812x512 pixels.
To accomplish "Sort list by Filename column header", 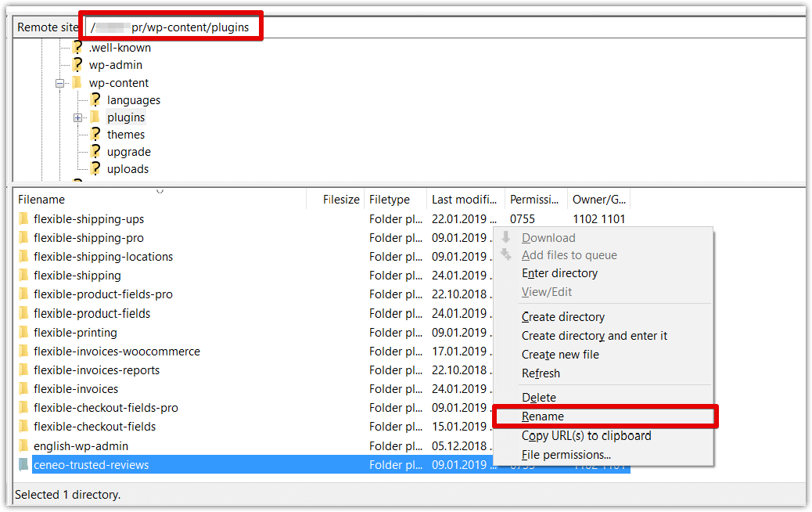I will click(x=160, y=200).
